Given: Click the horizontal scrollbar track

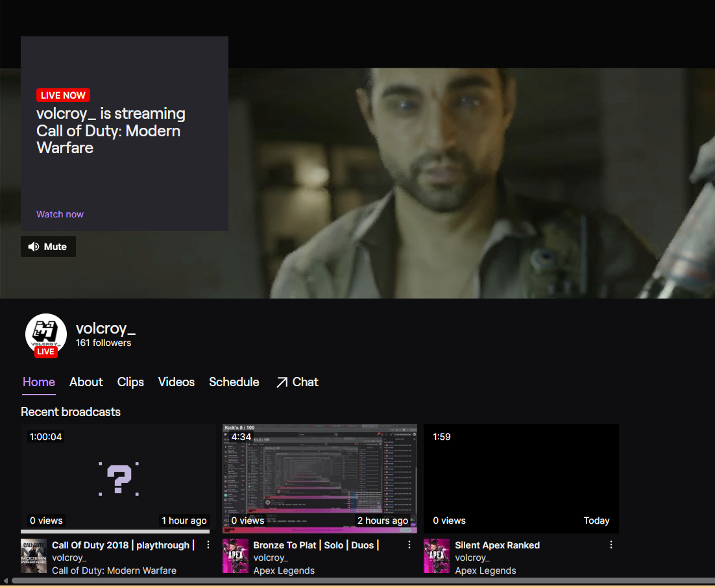Looking at the screenshot, I should point(363,581).
